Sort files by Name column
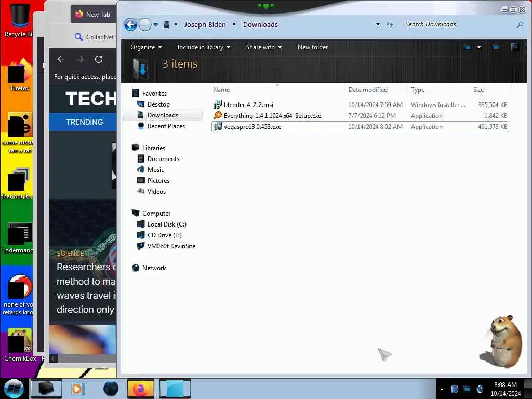The height and width of the screenshot is (399, 532). (x=221, y=89)
